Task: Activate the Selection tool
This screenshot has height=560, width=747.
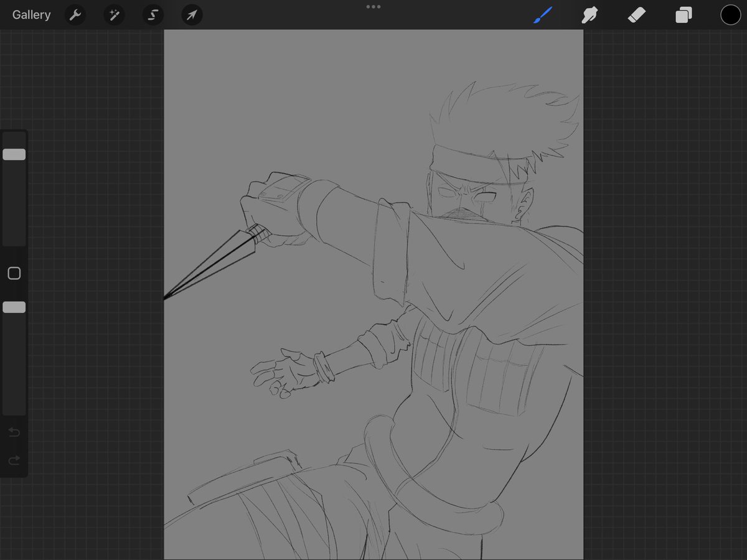Action: (153, 15)
